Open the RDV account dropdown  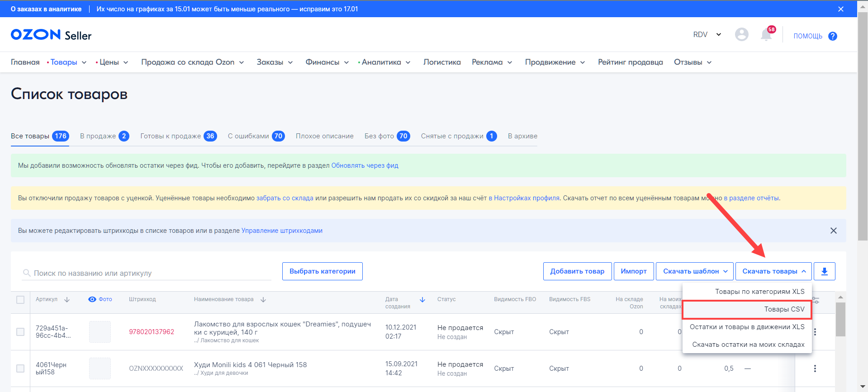707,35
